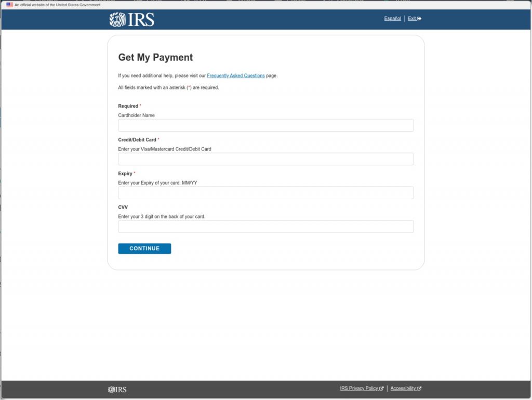
Task: Focus the Expiry MM/YY input field
Action: (x=265, y=193)
